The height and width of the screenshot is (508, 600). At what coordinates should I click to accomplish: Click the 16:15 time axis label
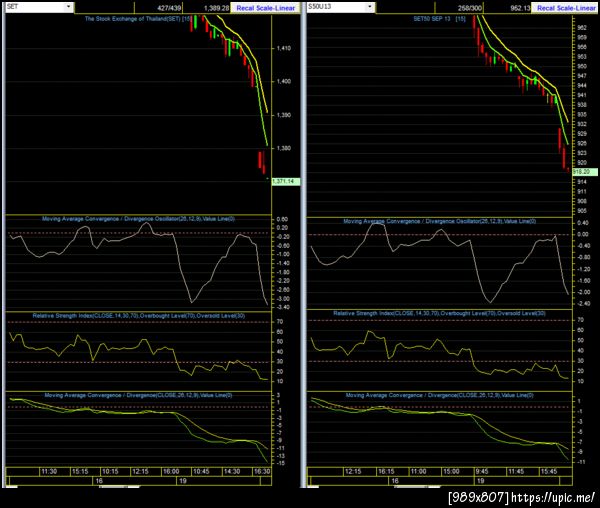386,471
